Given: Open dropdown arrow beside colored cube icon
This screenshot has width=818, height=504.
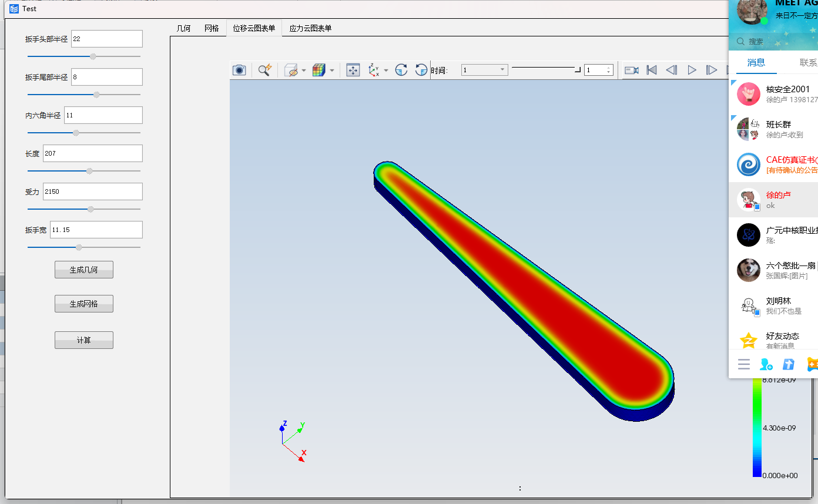Looking at the screenshot, I should click(331, 70).
